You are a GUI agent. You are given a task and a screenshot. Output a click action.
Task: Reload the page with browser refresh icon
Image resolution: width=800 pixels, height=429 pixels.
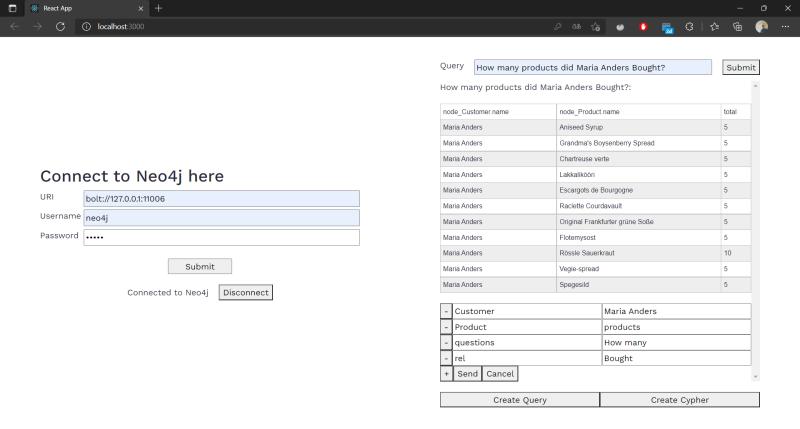point(60,27)
